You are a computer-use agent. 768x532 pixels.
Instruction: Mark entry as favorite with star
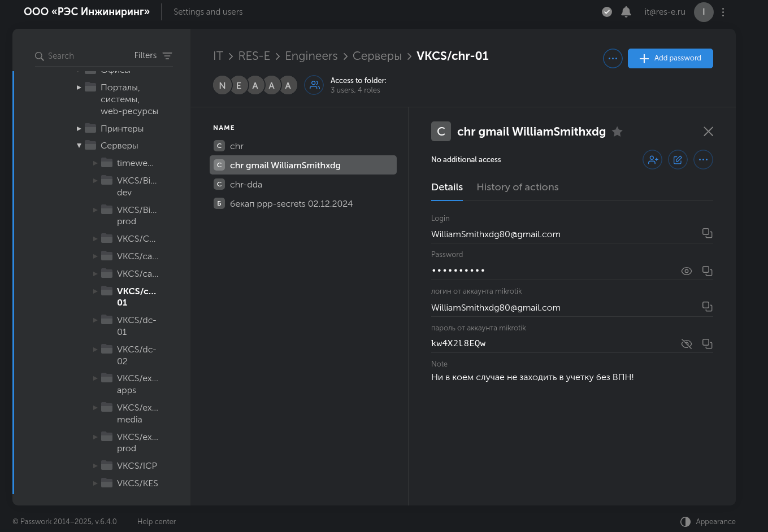tap(617, 132)
